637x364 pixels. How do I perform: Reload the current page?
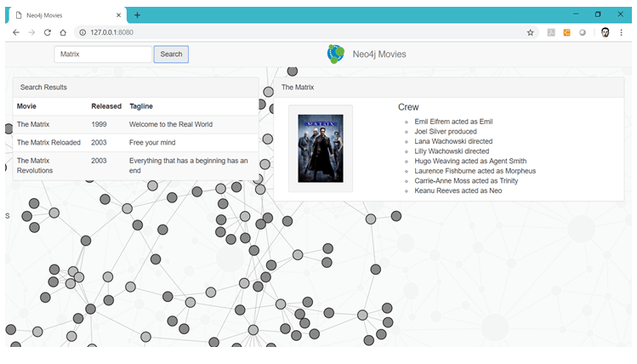click(x=48, y=32)
